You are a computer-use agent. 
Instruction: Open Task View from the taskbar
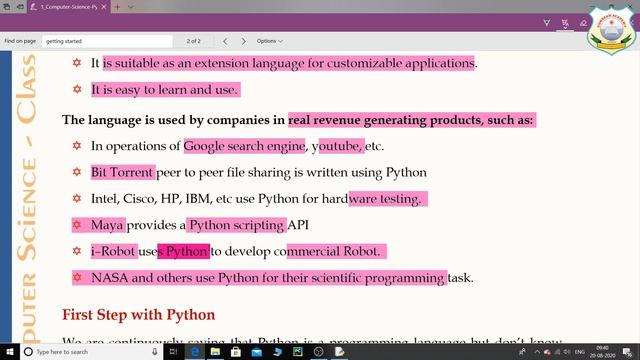(173, 351)
